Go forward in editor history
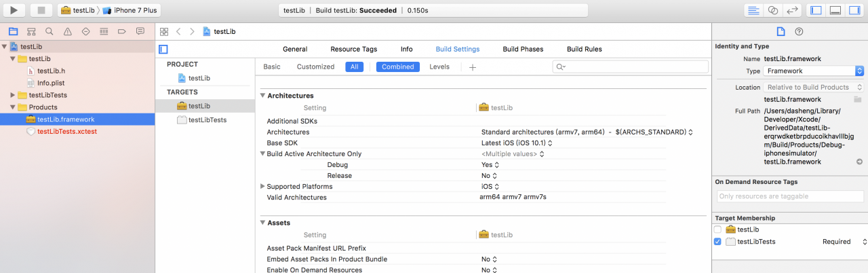Image resolution: width=868 pixels, height=273 pixels. click(x=192, y=32)
